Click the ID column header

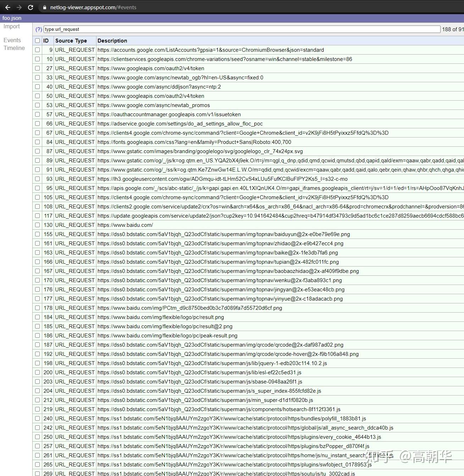click(46, 40)
